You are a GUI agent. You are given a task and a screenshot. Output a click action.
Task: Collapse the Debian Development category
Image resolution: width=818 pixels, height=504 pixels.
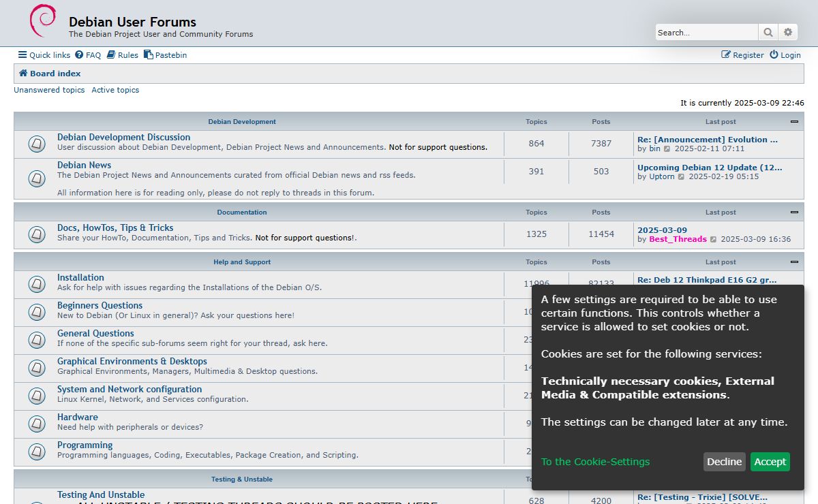794,122
